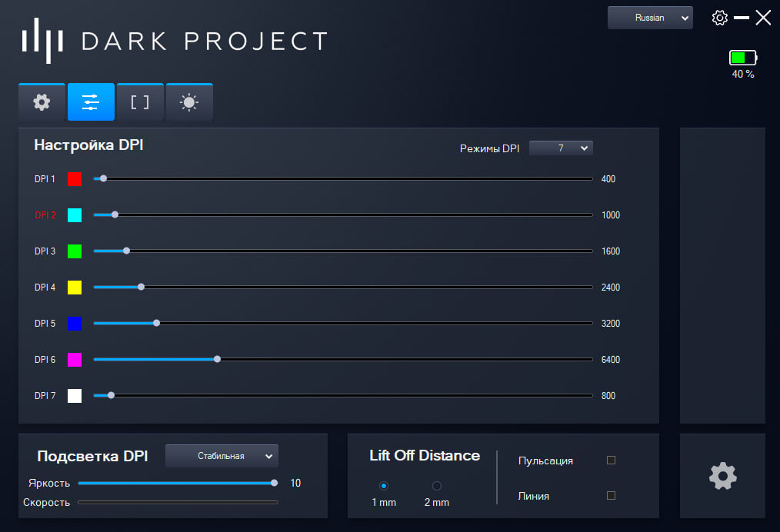Close the Dark Project window
The height and width of the screenshot is (532, 780).
[x=763, y=18]
